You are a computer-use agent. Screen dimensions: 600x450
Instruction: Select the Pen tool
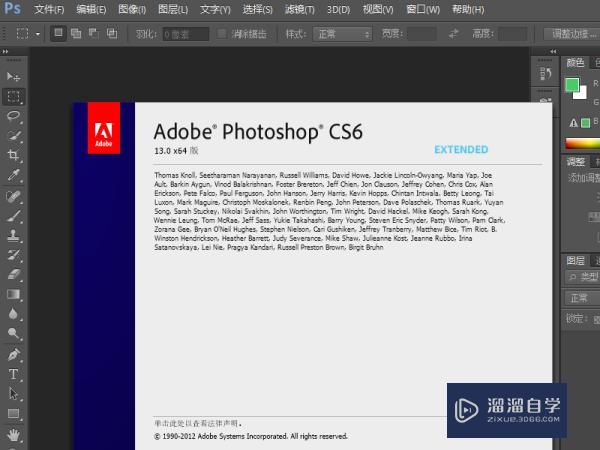tap(14, 355)
